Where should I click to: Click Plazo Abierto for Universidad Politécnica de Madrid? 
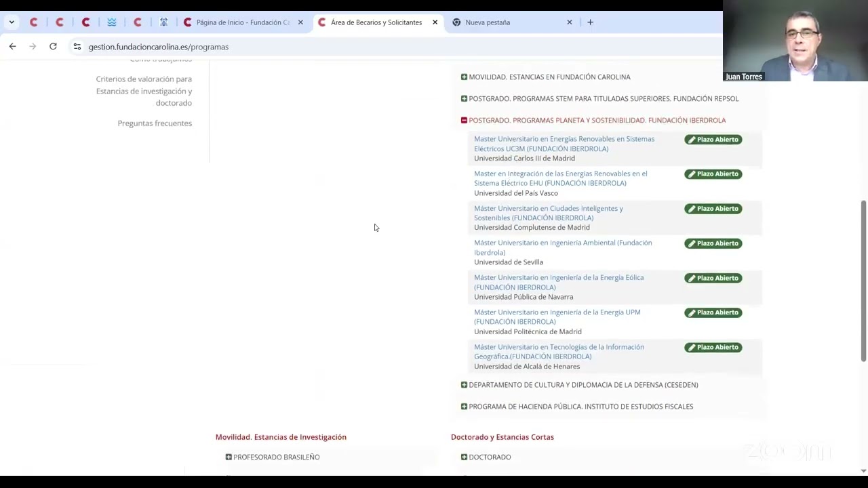pyautogui.click(x=713, y=312)
